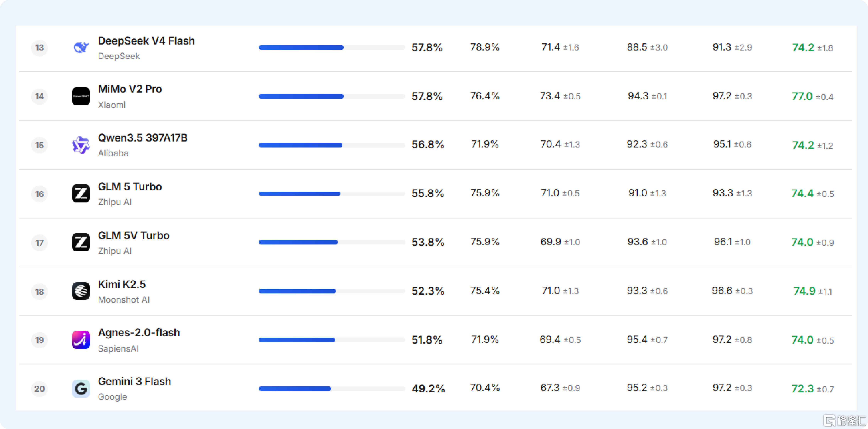Click the rank 13 number badge
This screenshot has width=868, height=429.
click(x=39, y=47)
